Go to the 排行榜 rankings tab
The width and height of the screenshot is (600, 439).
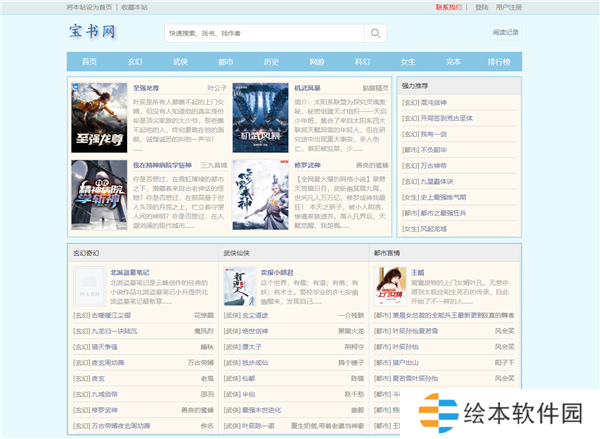[x=499, y=62]
